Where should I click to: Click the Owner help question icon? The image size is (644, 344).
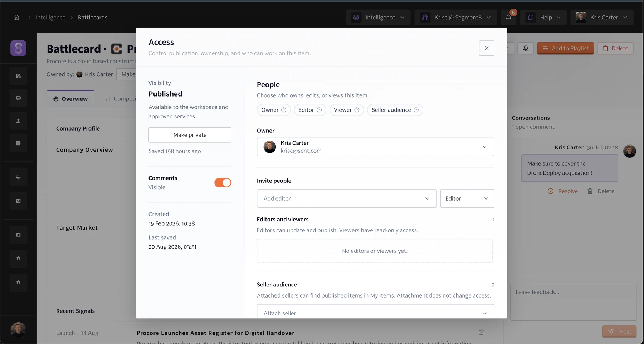[x=284, y=110]
